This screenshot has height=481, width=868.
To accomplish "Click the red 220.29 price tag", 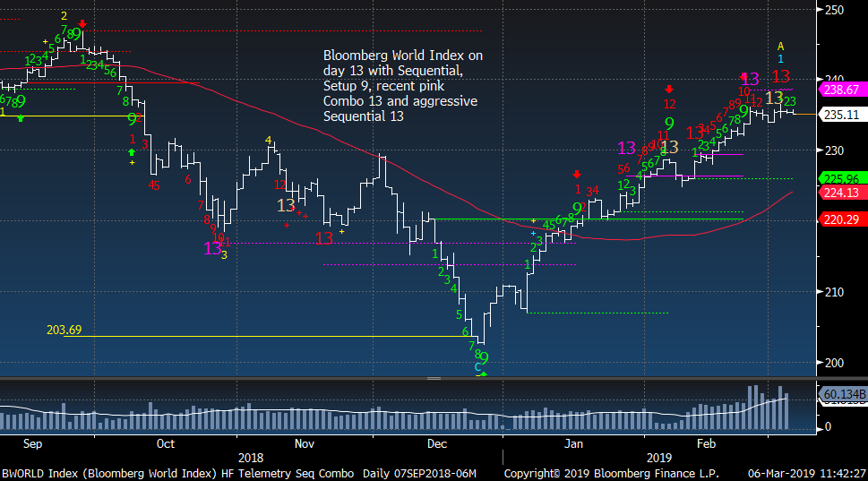I will point(842,219).
